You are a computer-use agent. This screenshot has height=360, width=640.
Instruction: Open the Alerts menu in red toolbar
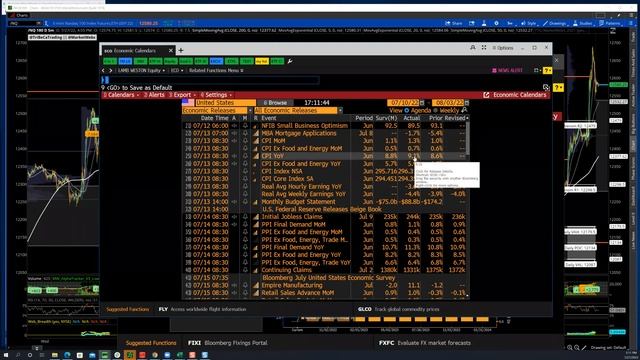[154, 95]
